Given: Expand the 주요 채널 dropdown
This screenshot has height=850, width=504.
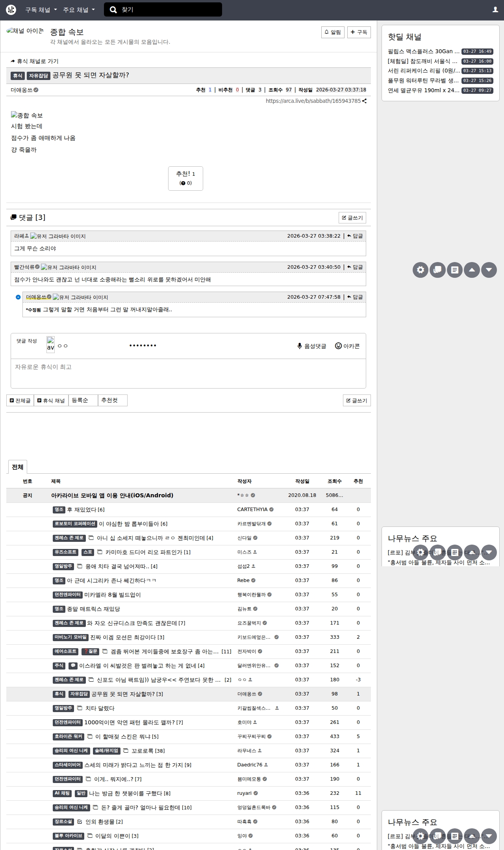Looking at the screenshot, I should point(79,10).
